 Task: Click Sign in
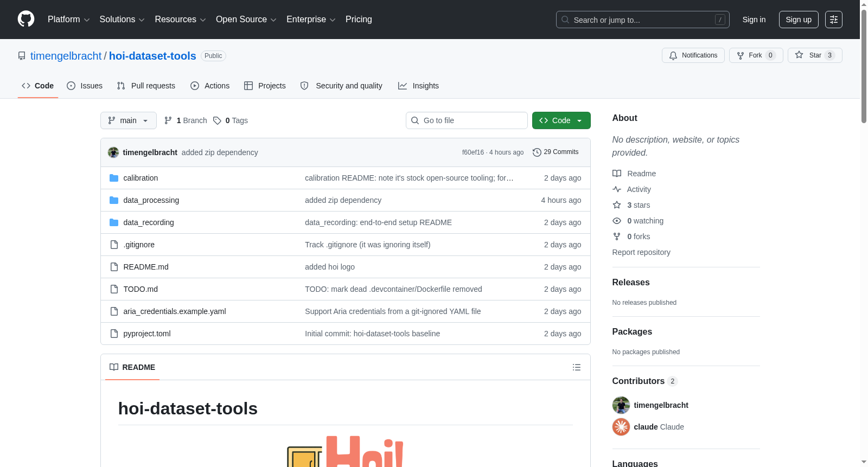[754, 20]
